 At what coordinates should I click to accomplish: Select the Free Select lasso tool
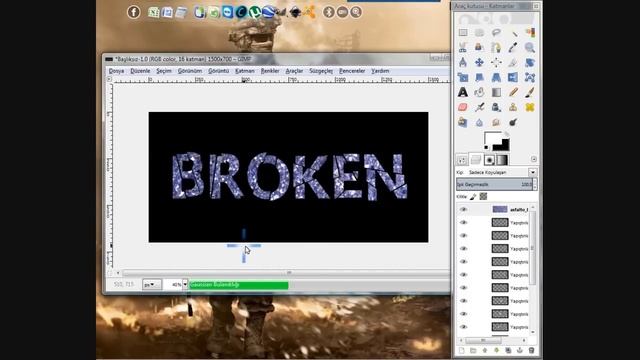click(x=496, y=33)
